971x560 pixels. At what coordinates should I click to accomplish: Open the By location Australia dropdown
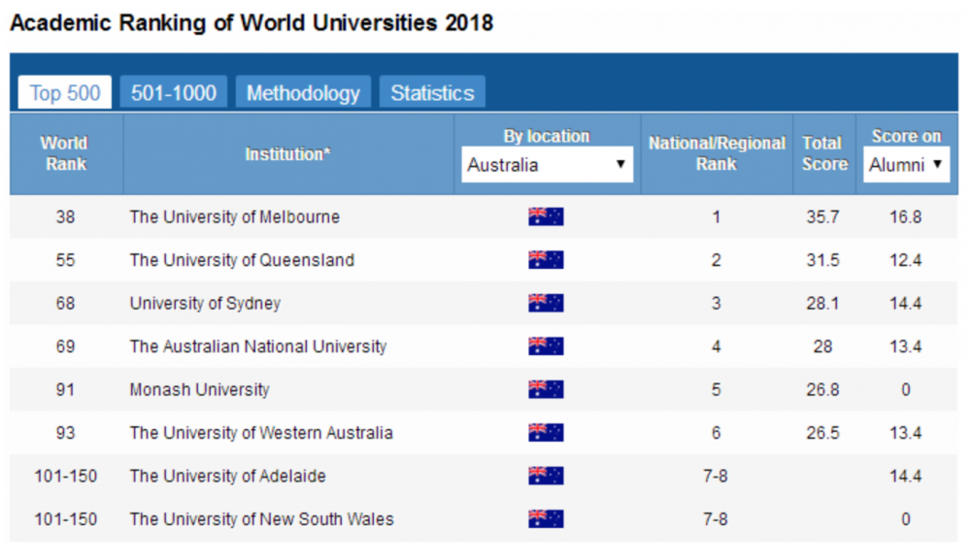[x=547, y=165]
